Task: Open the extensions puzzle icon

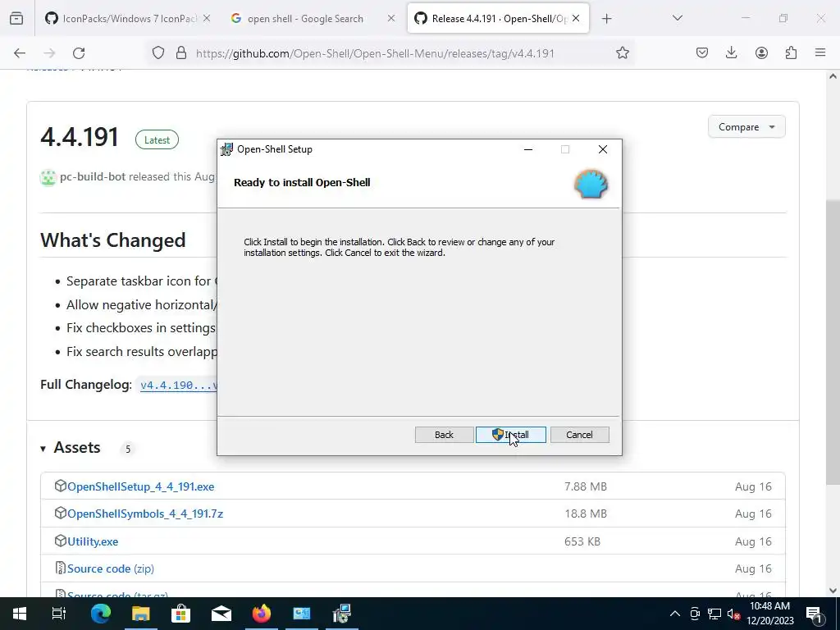Action: pyautogui.click(x=791, y=53)
